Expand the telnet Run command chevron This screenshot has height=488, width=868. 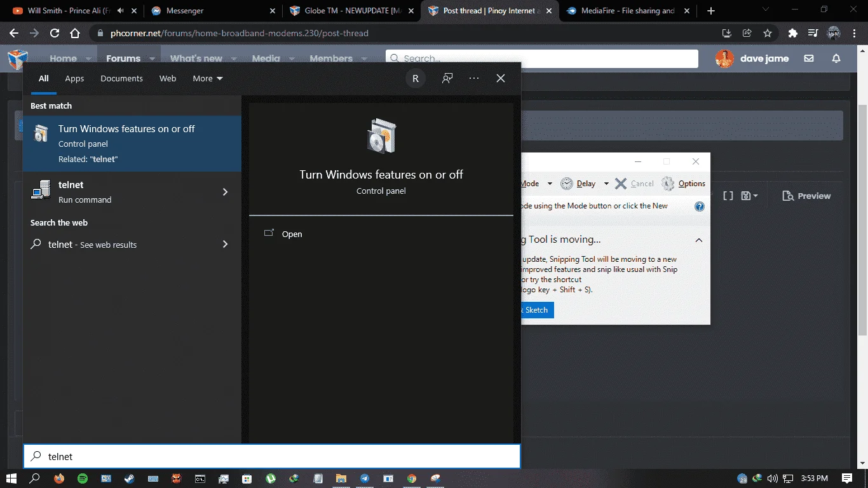pyautogui.click(x=225, y=192)
